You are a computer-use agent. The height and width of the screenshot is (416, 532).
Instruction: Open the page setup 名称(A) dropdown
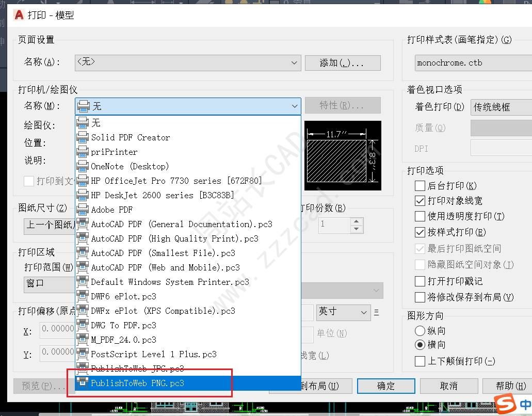[188, 63]
